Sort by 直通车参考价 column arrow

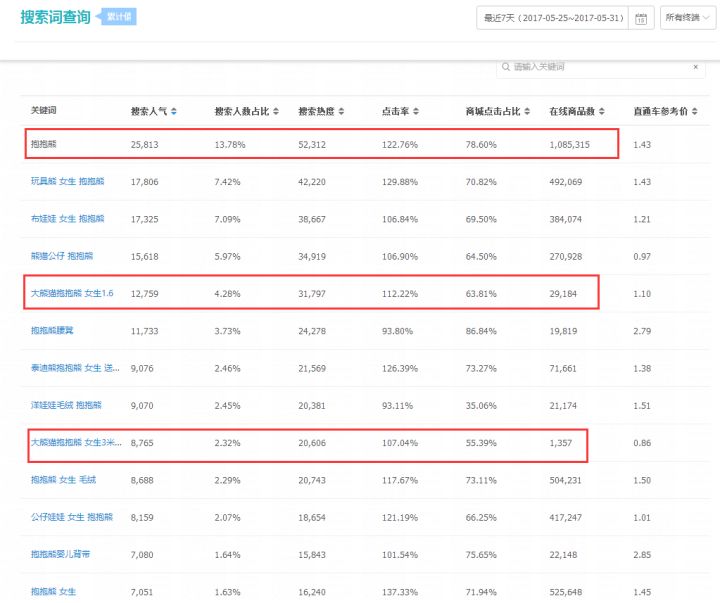click(695, 110)
